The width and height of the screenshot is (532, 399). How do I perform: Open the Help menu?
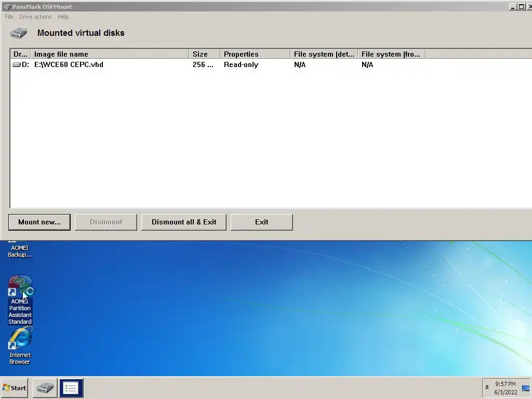63,17
